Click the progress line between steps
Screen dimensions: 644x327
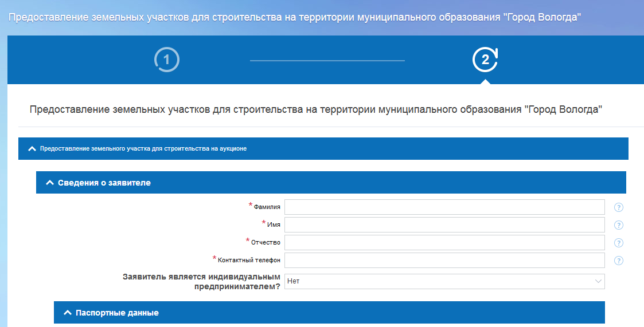[x=327, y=60]
